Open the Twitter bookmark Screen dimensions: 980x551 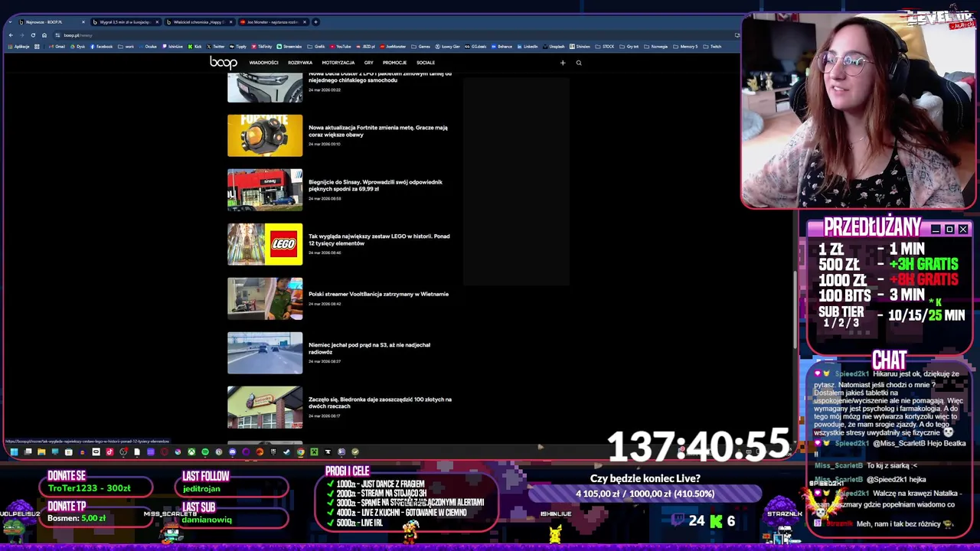tap(215, 47)
